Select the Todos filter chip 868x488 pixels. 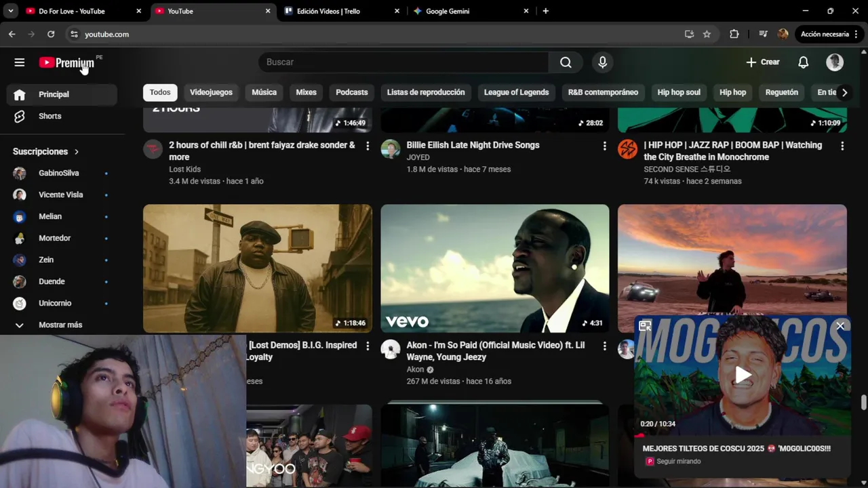[160, 92]
